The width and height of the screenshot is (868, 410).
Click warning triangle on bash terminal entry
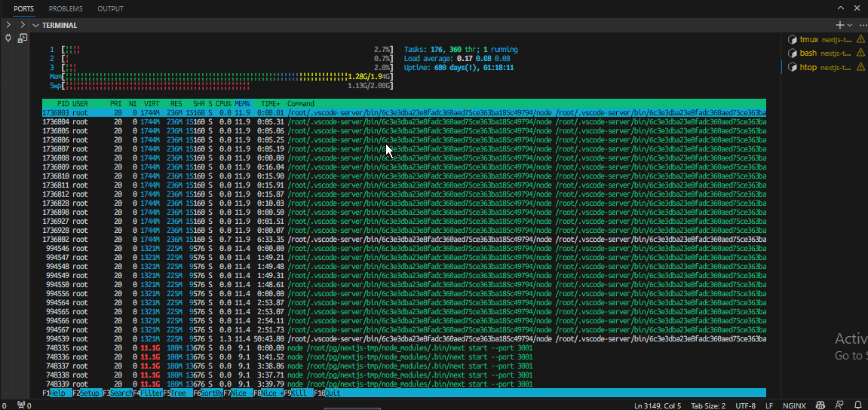860,53
